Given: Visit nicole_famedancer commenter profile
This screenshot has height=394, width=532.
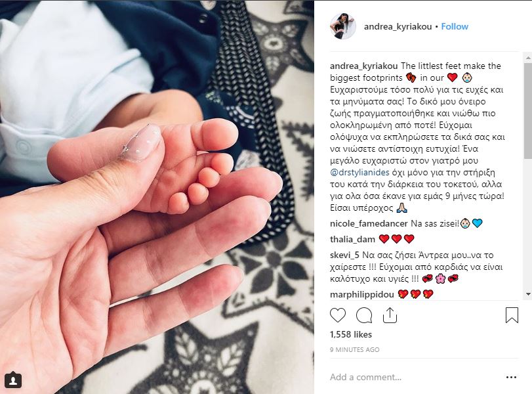Looking at the screenshot, I should pos(369,223).
